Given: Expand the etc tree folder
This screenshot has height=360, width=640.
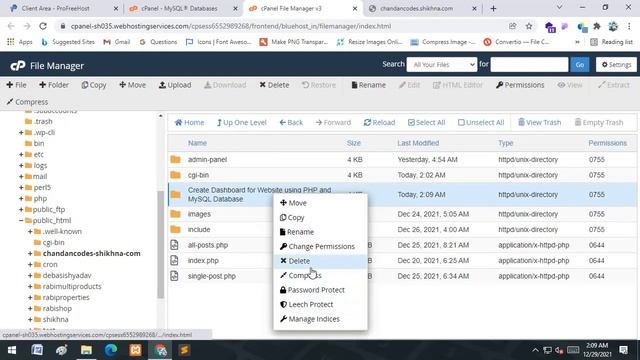Looking at the screenshot, I should pos(21,154).
